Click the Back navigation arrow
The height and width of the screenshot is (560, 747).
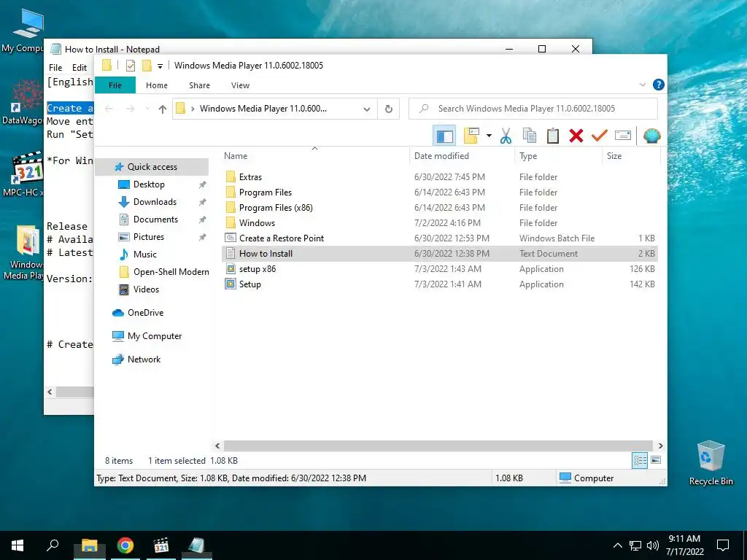click(x=109, y=109)
